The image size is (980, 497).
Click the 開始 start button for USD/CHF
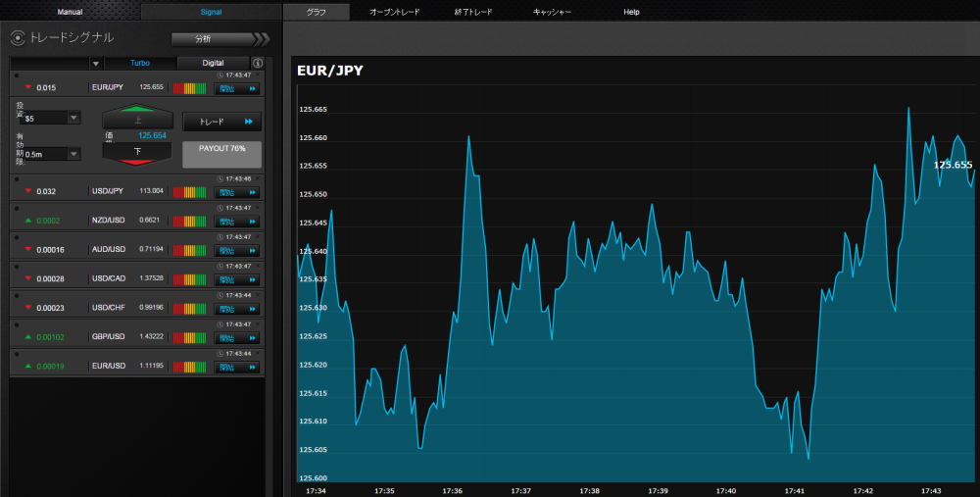click(237, 309)
